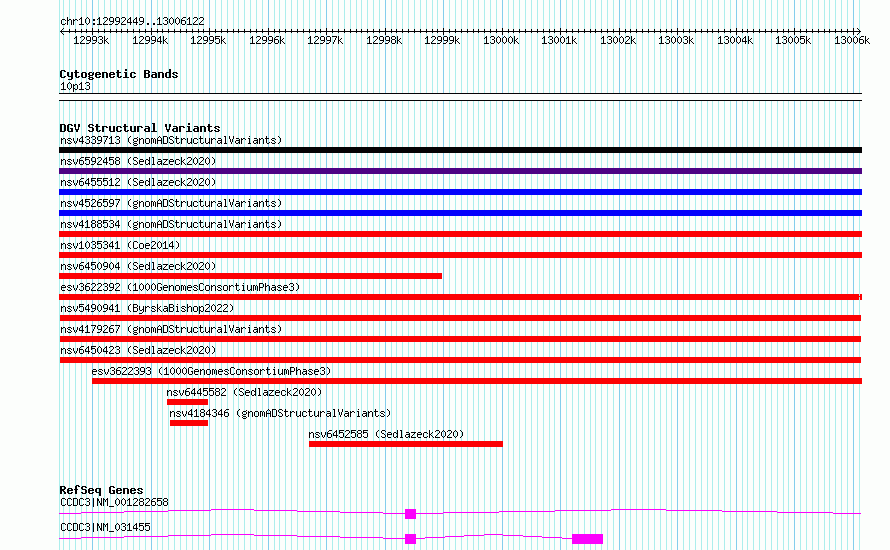This screenshot has height=550, width=890.
Task: Click the nsv4188534 red variant bar
Action: point(460,234)
